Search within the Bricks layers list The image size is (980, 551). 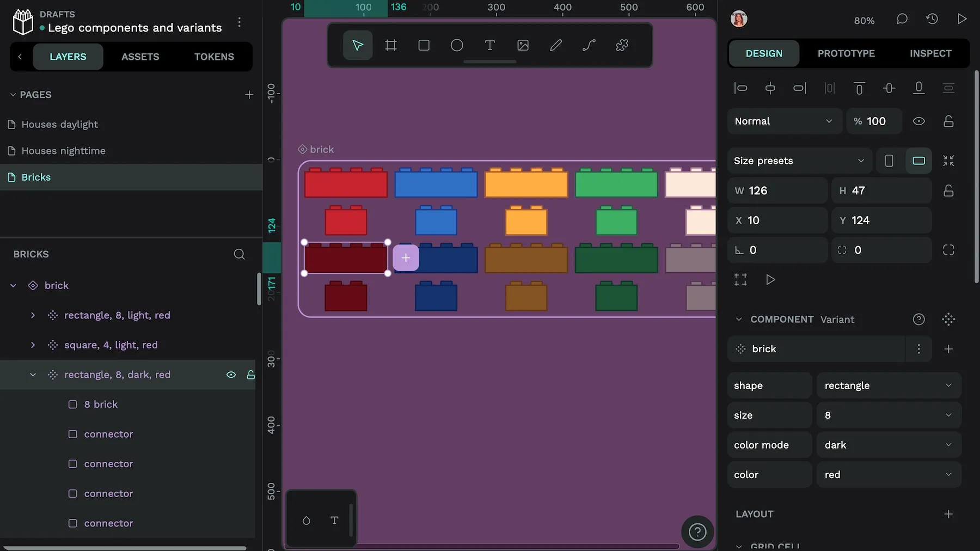point(240,254)
